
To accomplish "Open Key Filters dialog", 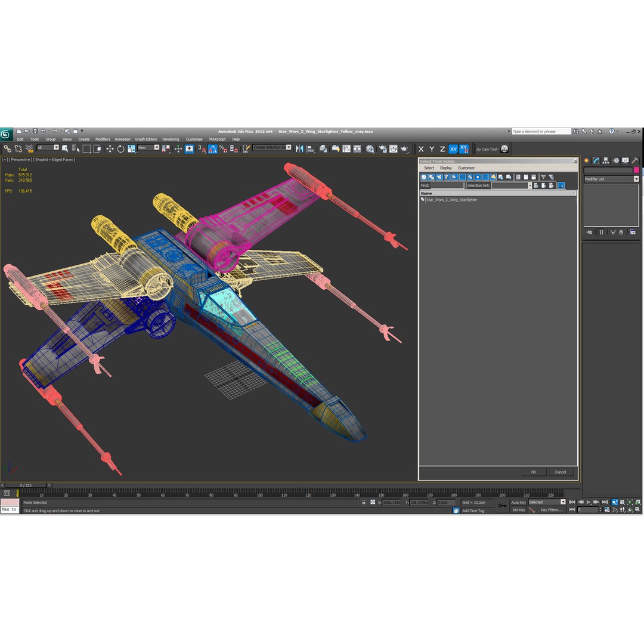I will [551, 510].
